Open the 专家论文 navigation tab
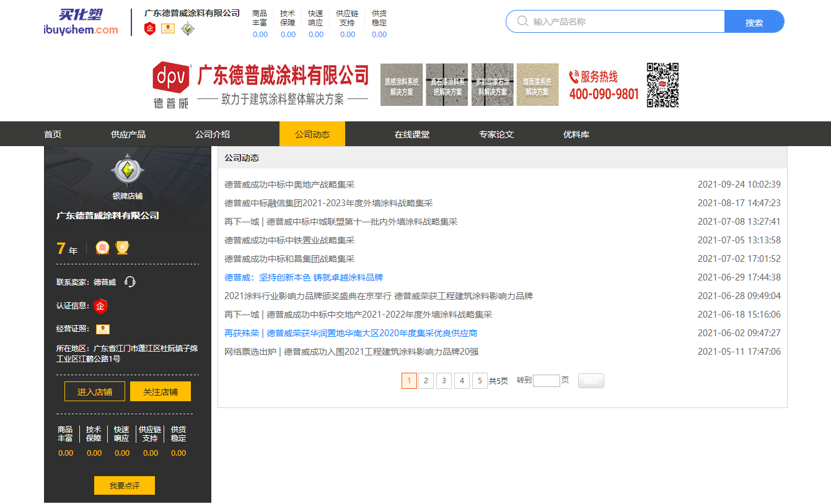Viewport: 831px width, 504px height. tap(496, 134)
